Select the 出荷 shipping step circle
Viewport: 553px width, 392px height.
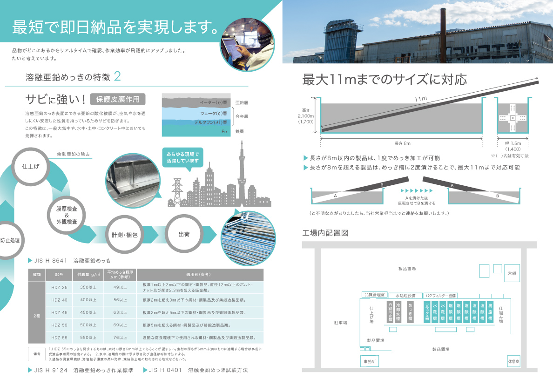(184, 234)
